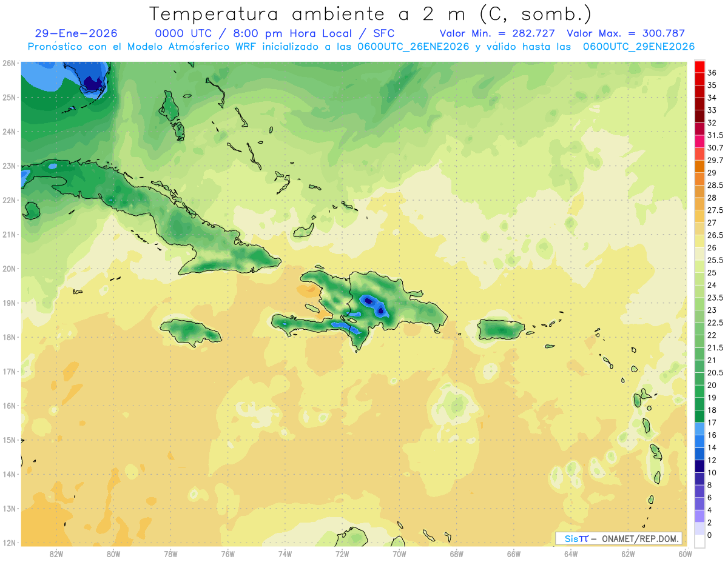Click the '74W' longitude label
The height and width of the screenshot is (562, 728).
285,554
